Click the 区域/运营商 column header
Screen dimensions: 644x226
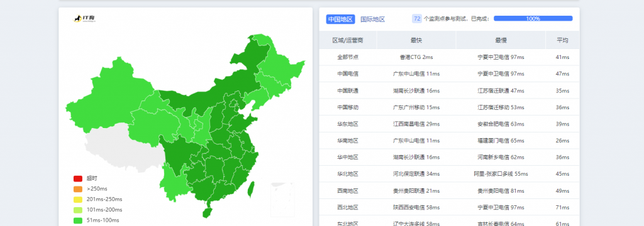click(348, 40)
